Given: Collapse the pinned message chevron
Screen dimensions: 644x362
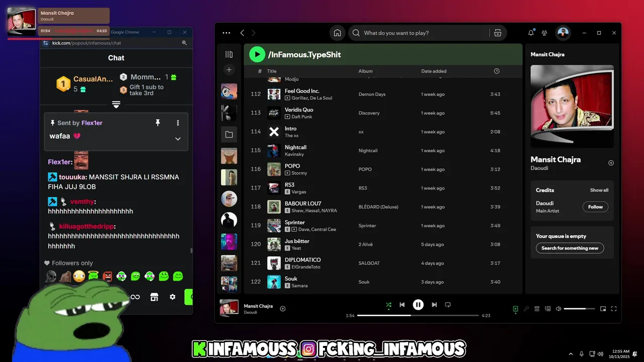Looking at the screenshot, I should 178,139.
